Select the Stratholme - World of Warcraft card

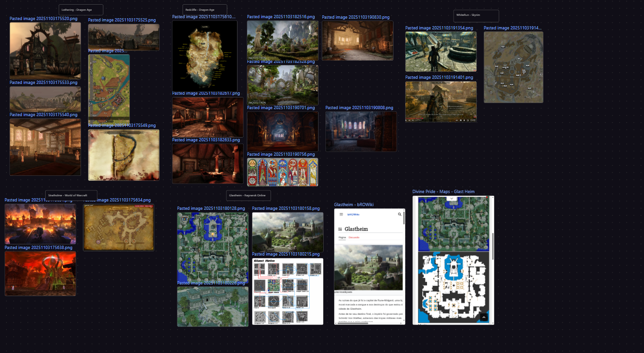tap(71, 195)
